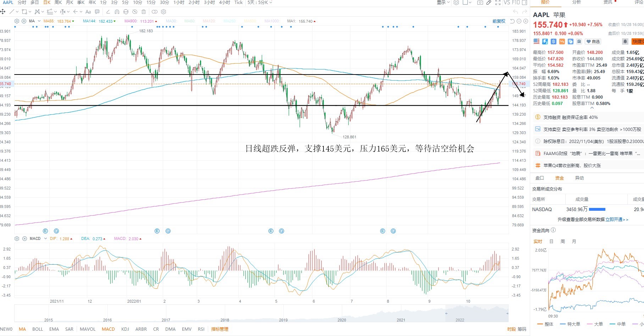
Task: Open the 分析 analysis tab
Action: click(577, 2)
